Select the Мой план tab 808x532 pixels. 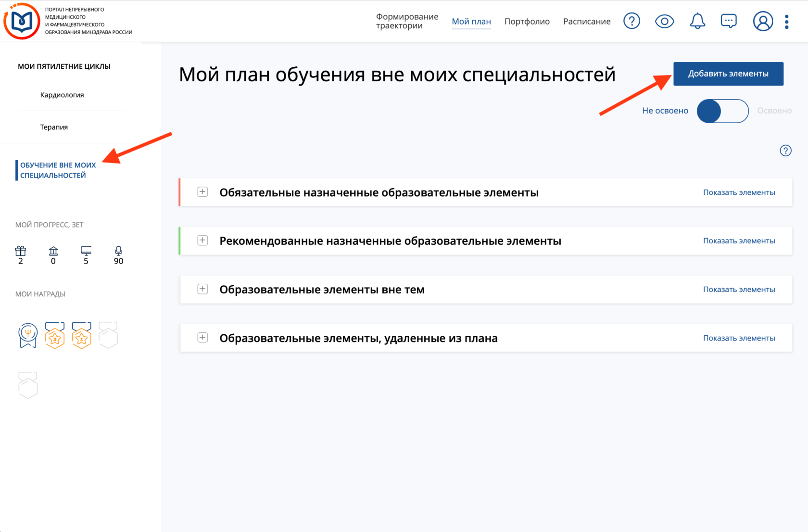coord(471,21)
